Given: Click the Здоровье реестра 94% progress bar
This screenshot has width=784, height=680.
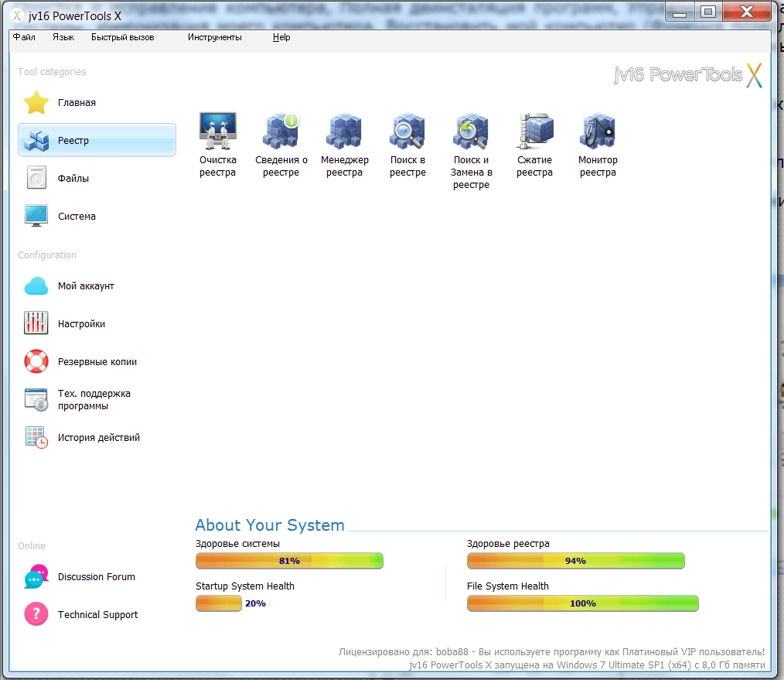Looking at the screenshot, I should [575, 561].
